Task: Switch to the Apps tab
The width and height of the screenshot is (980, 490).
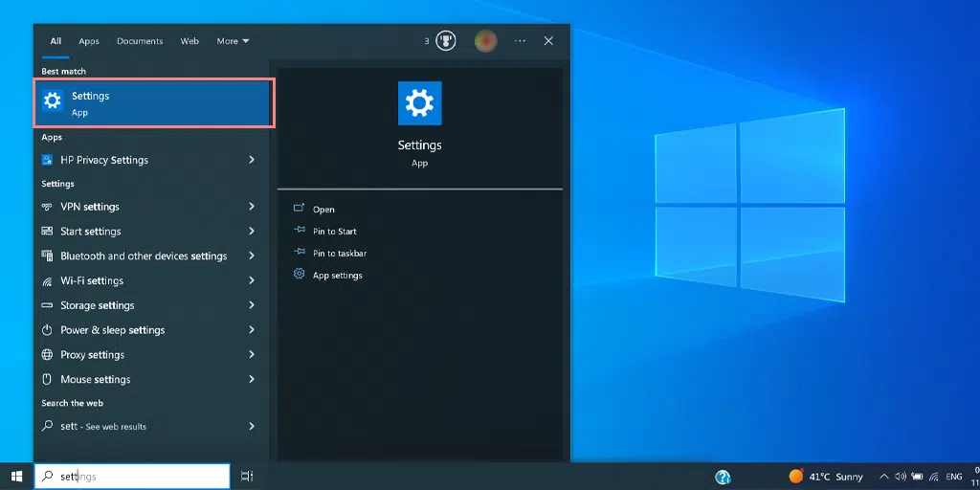Action: tap(89, 41)
